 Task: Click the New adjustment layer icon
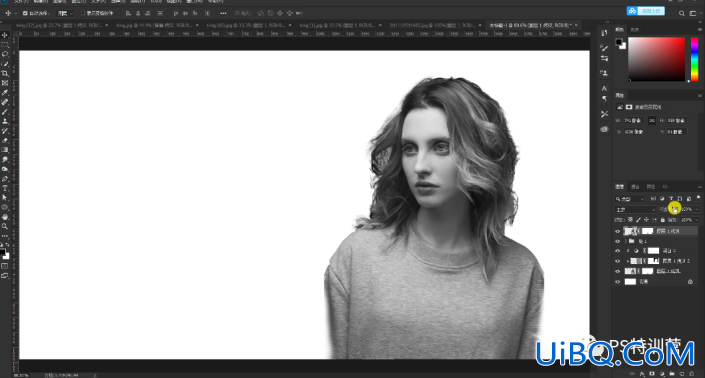[662, 374]
